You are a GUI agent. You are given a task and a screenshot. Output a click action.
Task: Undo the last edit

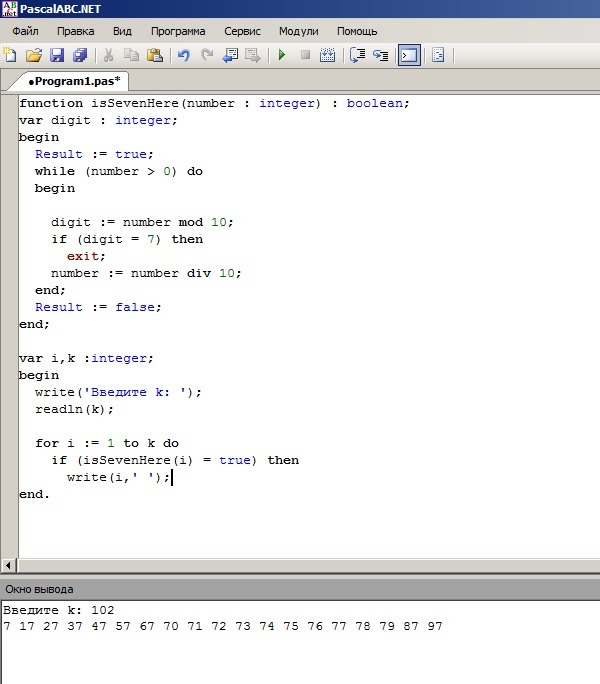pos(184,55)
